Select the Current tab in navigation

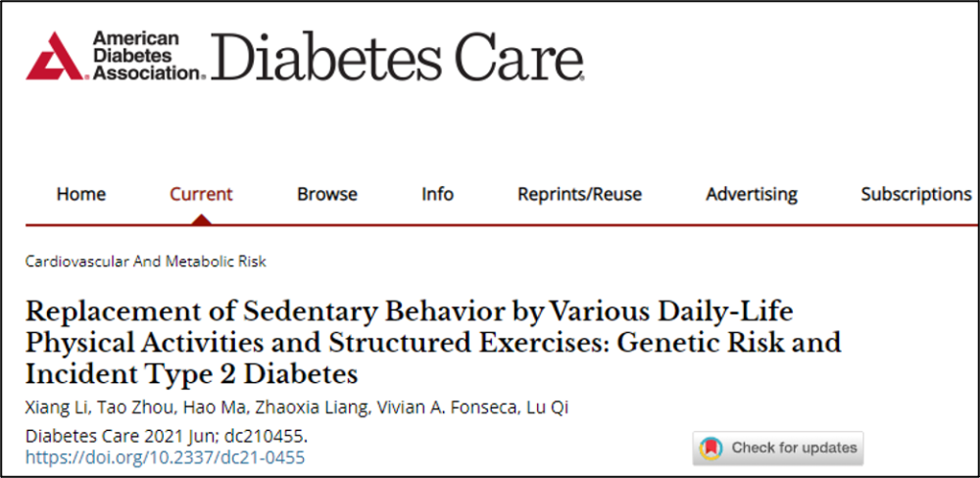coord(201,194)
